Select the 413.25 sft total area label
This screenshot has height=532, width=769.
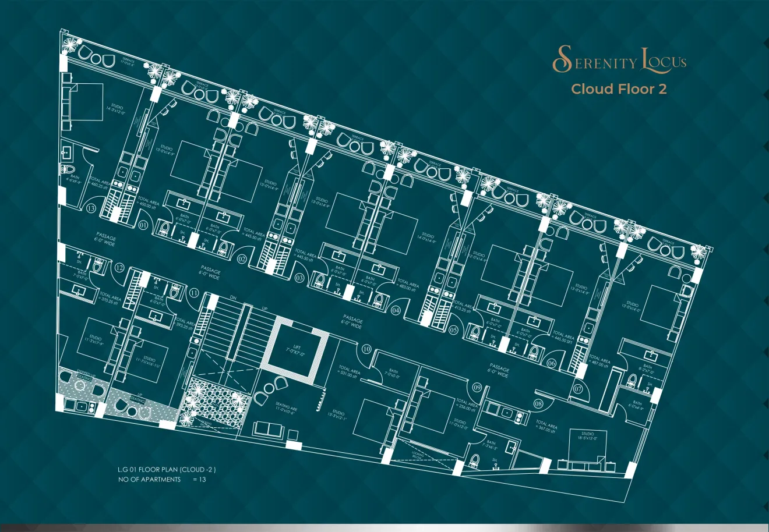click(x=464, y=306)
